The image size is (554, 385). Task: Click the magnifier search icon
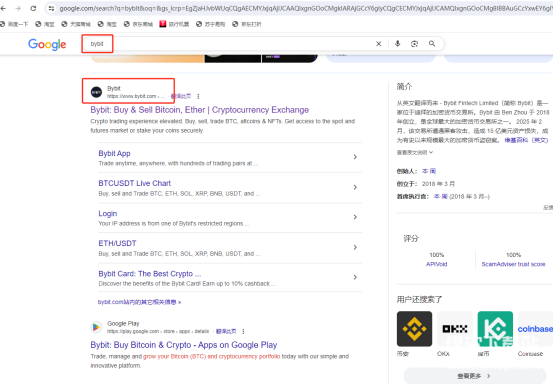point(432,44)
